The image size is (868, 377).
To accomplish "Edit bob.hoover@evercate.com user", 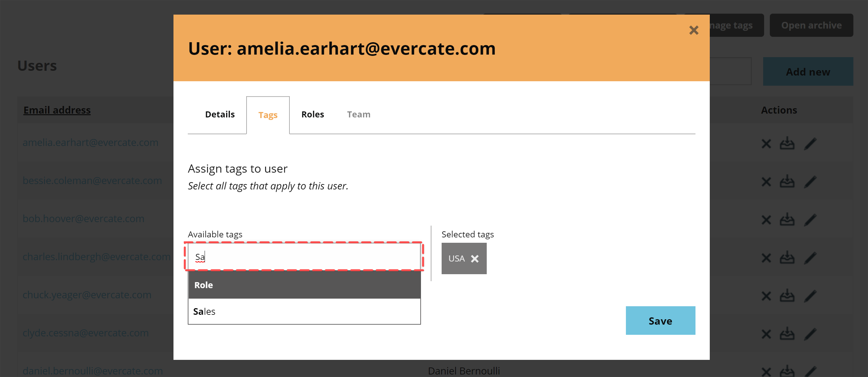I will tap(810, 220).
